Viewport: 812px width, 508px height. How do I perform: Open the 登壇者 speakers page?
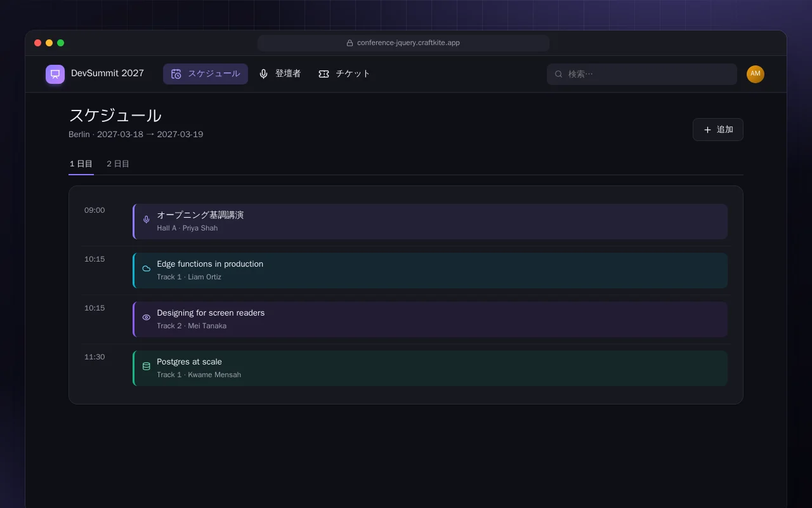point(280,74)
